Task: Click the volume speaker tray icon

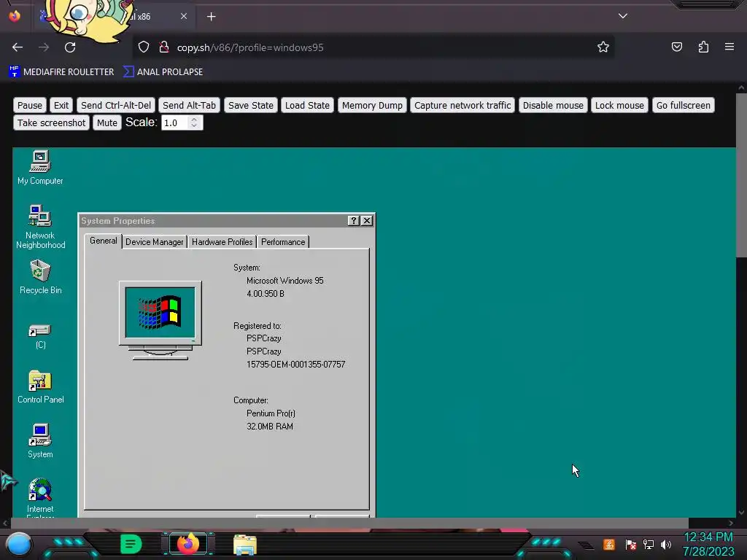Action: pyautogui.click(x=666, y=544)
